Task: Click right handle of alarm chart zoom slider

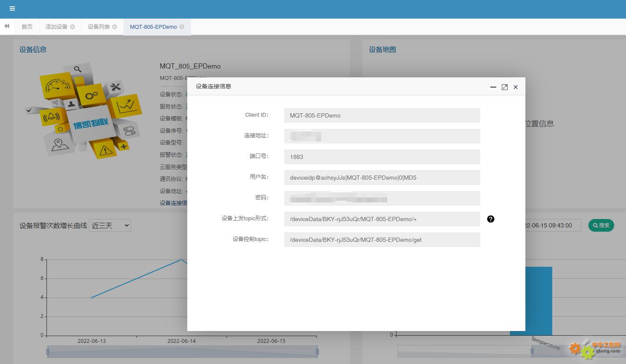Action: point(317,352)
